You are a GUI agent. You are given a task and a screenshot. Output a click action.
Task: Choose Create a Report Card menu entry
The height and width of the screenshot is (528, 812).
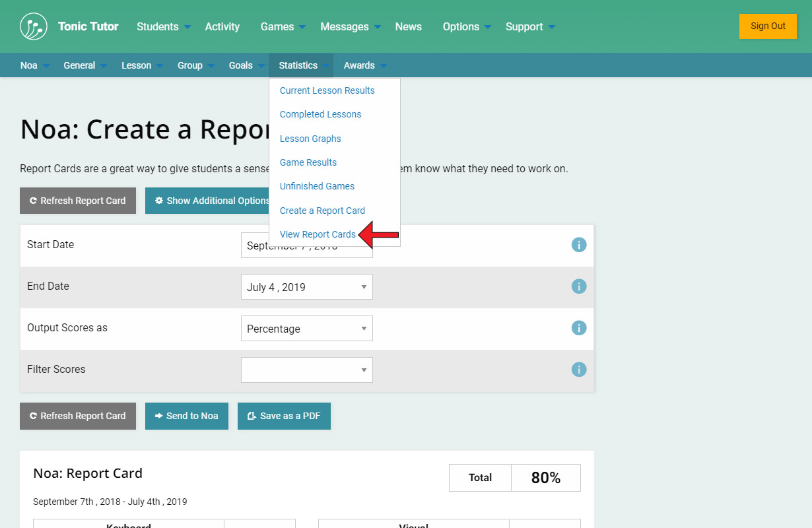[x=322, y=211]
